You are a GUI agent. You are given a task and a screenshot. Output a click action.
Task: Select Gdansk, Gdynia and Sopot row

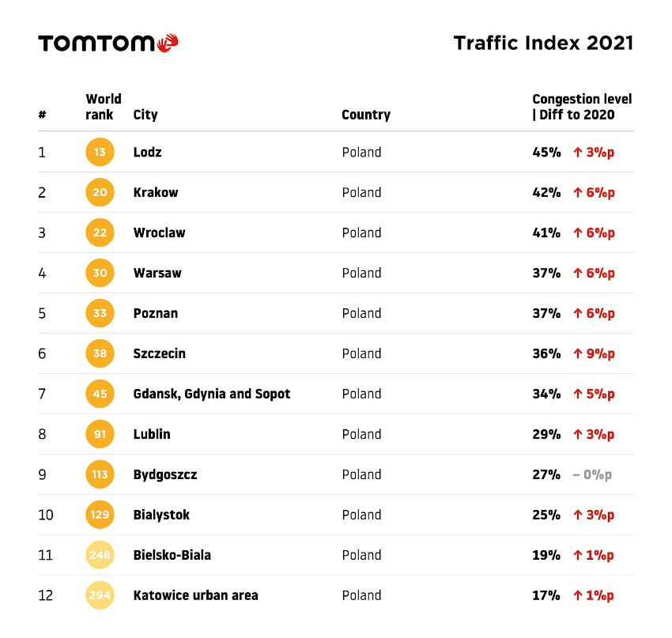[212, 395]
